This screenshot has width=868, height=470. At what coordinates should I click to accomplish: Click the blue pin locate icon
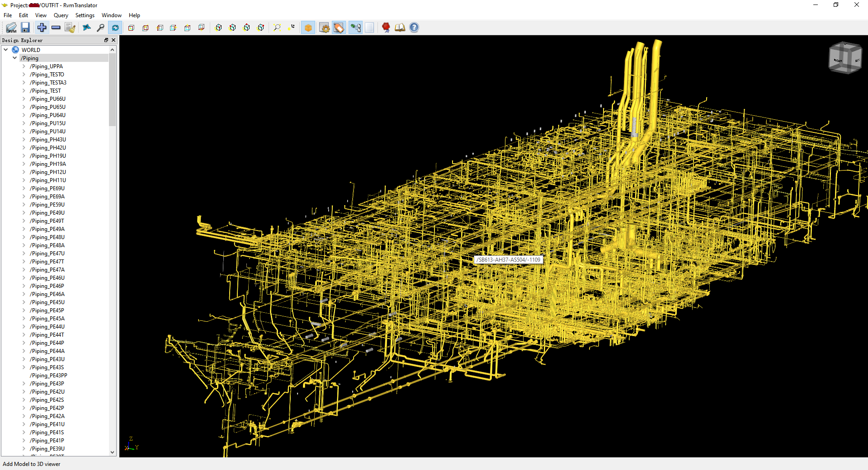point(87,28)
